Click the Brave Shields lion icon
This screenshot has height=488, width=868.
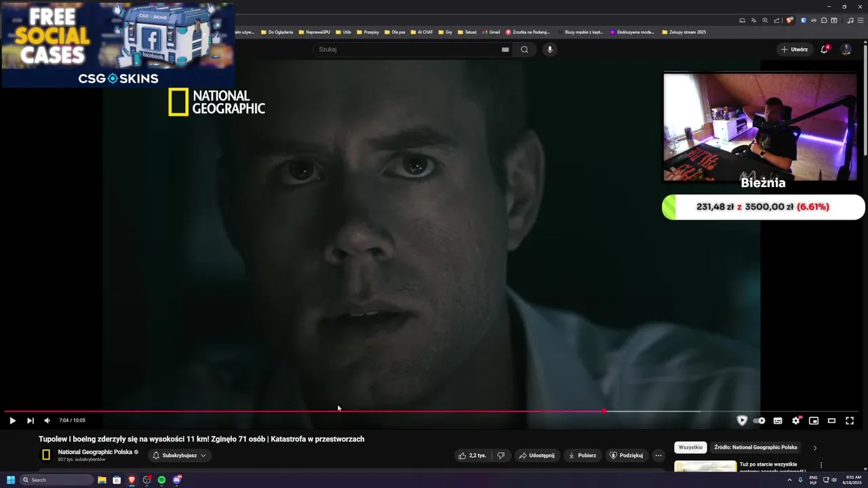tap(789, 20)
